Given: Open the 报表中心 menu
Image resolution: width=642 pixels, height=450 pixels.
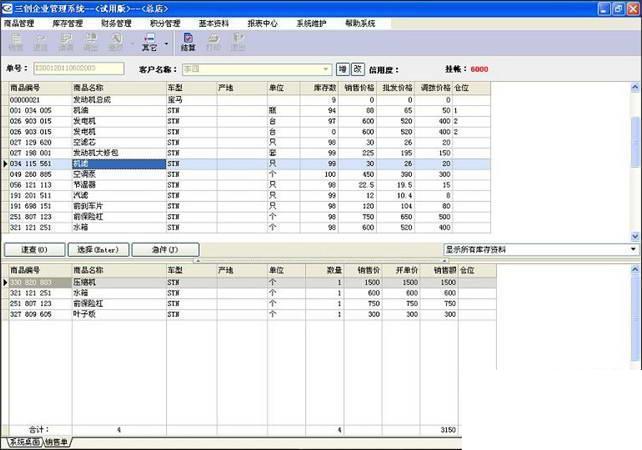Looking at the screenshot, I should tap(262, 23).
